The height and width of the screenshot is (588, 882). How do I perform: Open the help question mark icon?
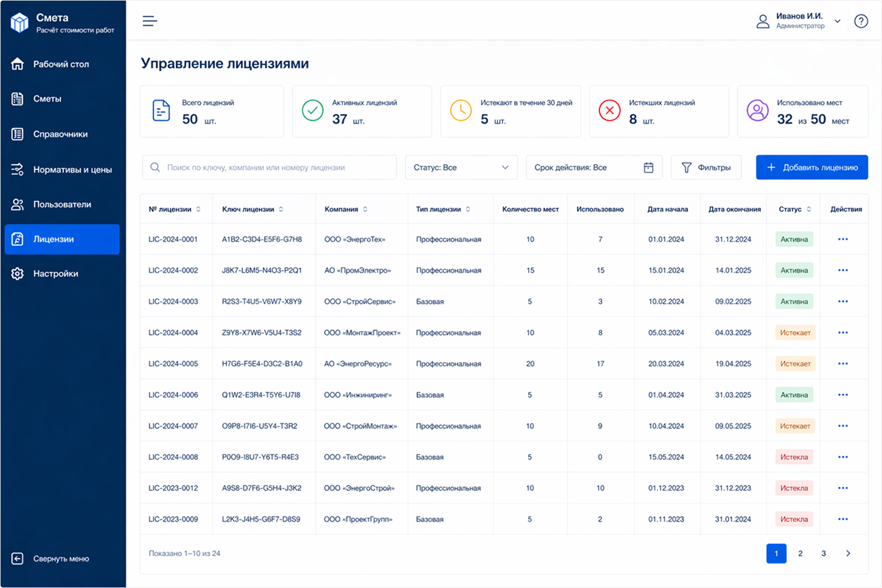[x=861, y=22]
